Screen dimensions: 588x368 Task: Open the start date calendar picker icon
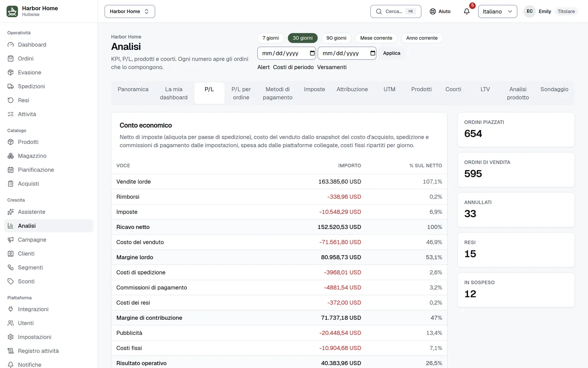click(x=312, y=53)
